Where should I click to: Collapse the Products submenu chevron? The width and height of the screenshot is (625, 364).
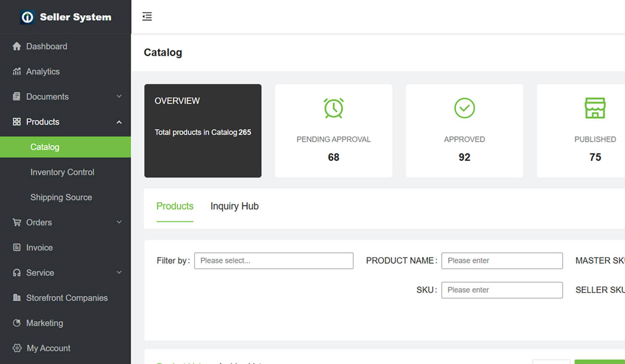click(x=119, y=122)
